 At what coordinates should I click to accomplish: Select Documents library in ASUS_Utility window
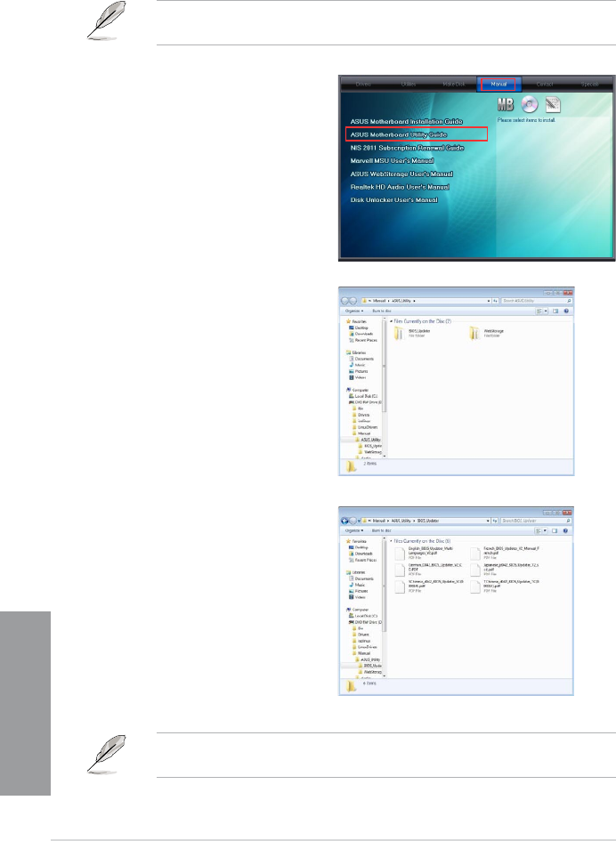pos(361,359)
